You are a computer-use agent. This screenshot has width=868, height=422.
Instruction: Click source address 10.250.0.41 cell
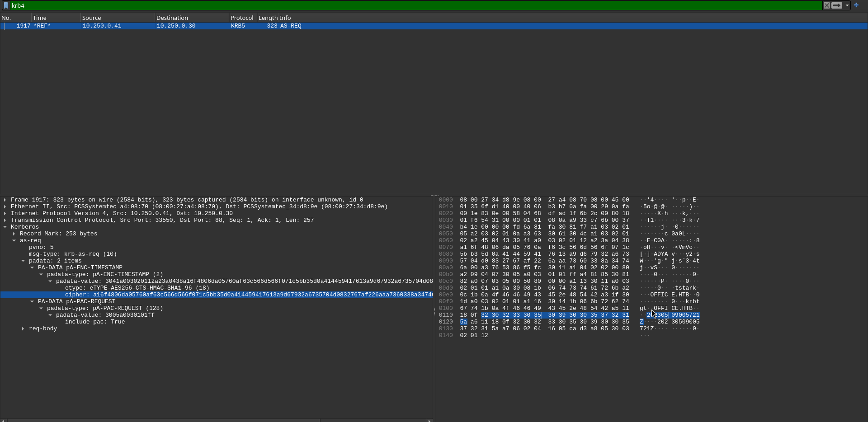click(x=102, y=26)
